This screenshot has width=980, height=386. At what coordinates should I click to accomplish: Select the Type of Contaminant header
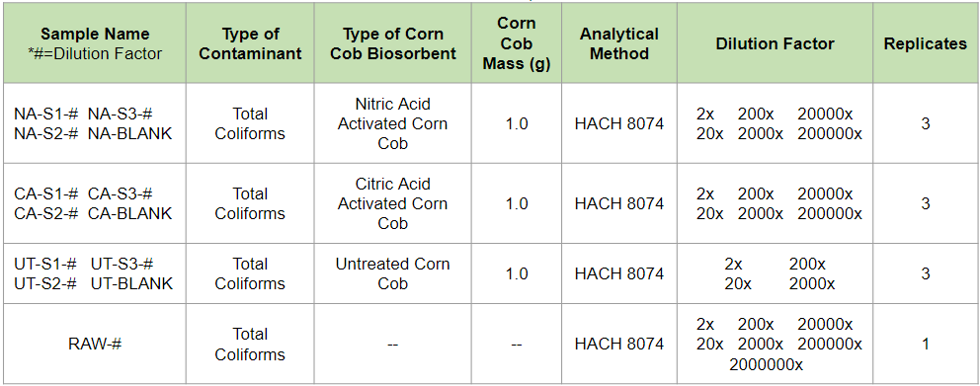(x=250, y=43)
